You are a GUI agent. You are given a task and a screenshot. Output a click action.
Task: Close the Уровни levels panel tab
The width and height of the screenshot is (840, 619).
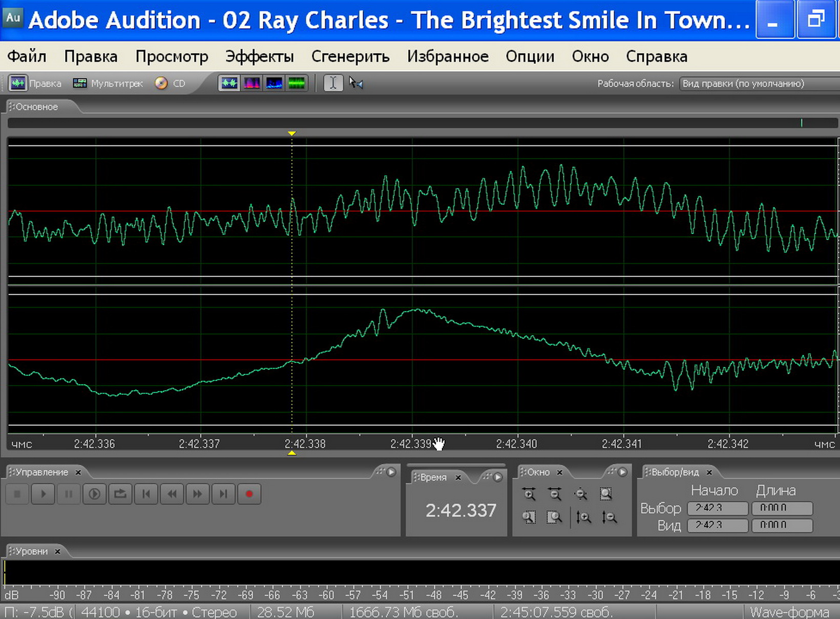(x=57, y=551)
